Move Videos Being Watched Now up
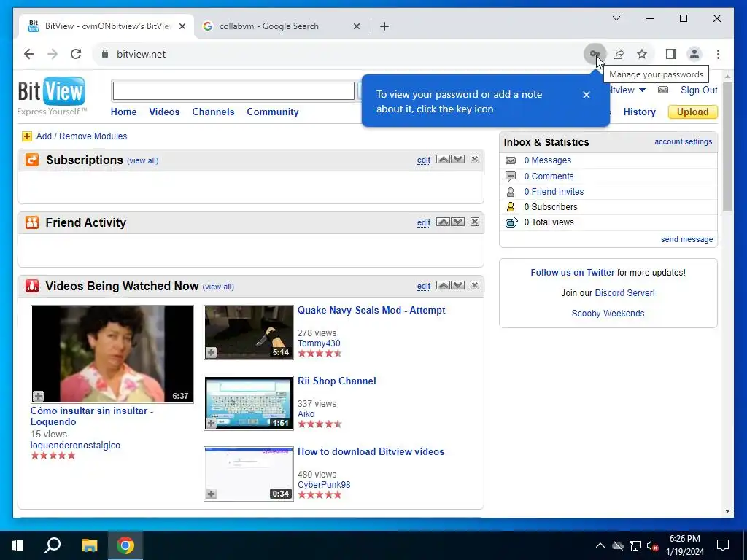The image size is (747, 560). point(443,285)
